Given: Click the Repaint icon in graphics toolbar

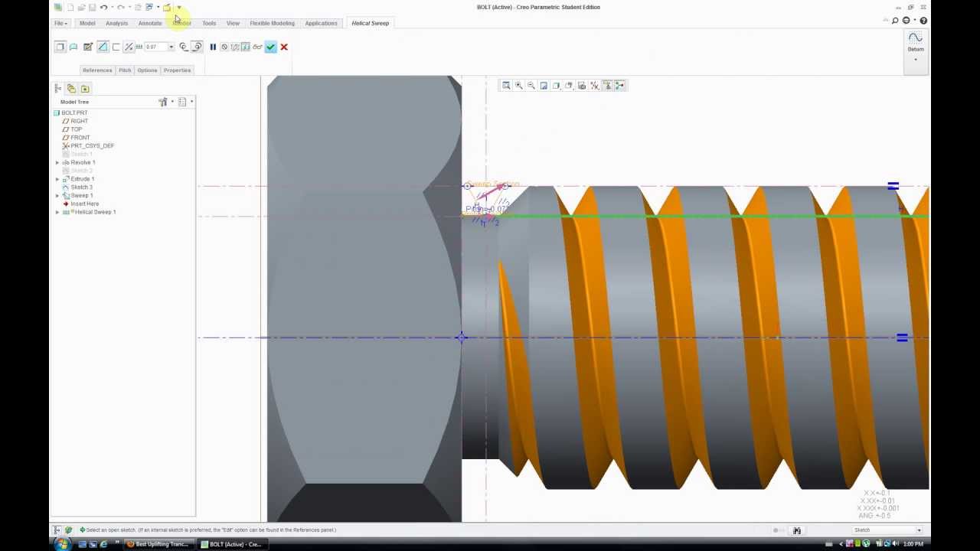Looking at the screenshot, I should tap(544, 86).
